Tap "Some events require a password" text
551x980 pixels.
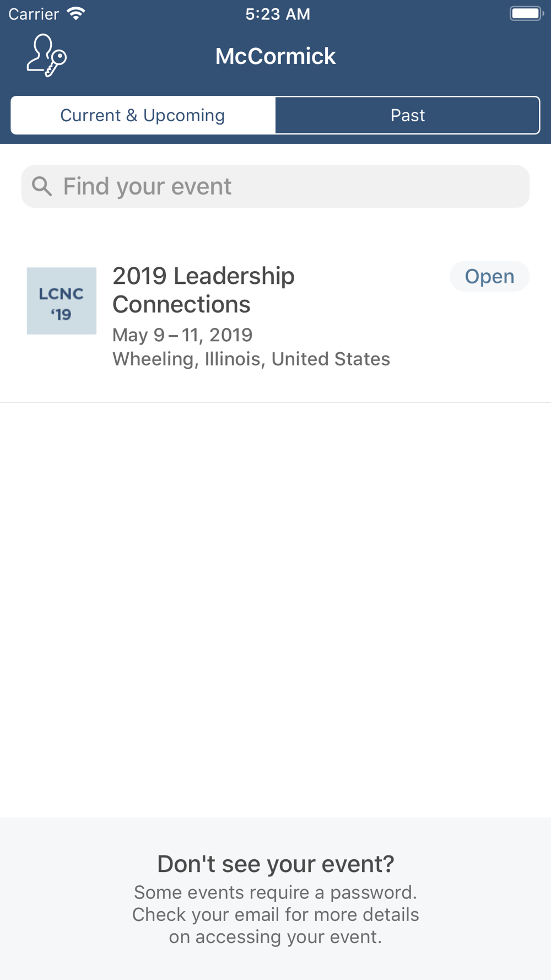[x=275, y=892]
